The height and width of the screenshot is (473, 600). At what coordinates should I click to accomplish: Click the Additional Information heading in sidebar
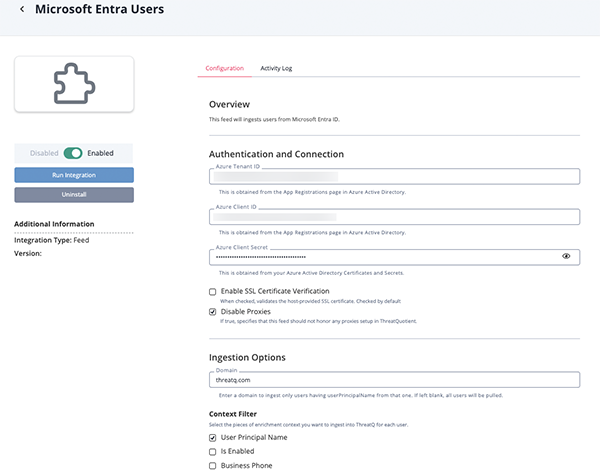[54, 224]
